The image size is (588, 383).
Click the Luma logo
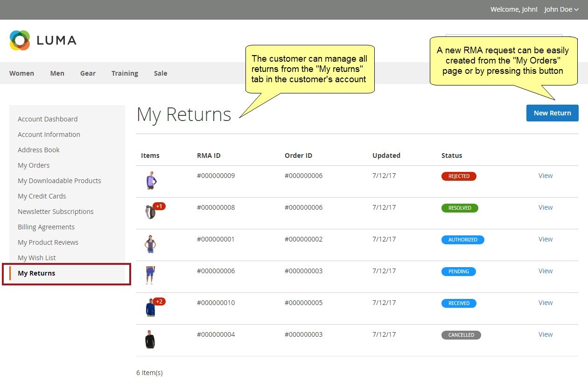pyautogui.click(x=43, y=40)
